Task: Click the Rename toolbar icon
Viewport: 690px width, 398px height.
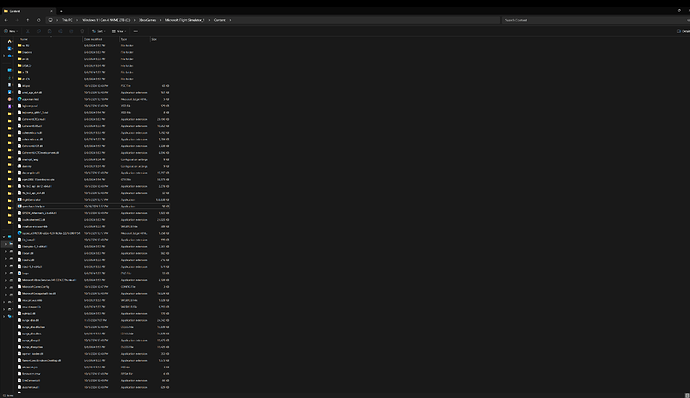Action: 60,31
